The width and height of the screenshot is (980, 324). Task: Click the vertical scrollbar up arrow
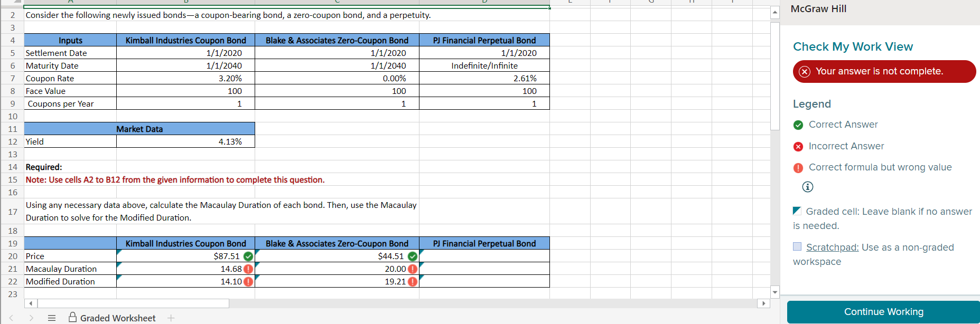click(x=775, y=13)
